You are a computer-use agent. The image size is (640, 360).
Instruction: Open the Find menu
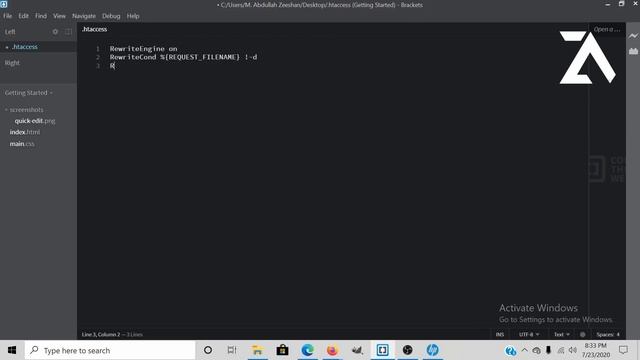coord(41,16)
